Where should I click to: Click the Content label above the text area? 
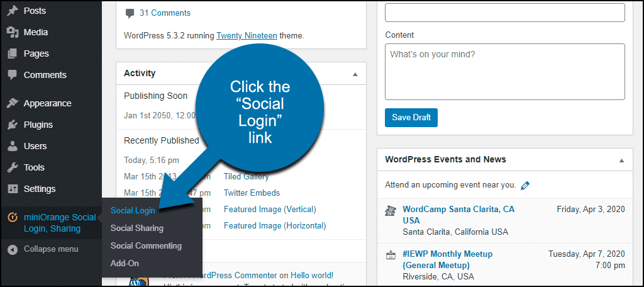pyautogui.click(x=399, y=35)
